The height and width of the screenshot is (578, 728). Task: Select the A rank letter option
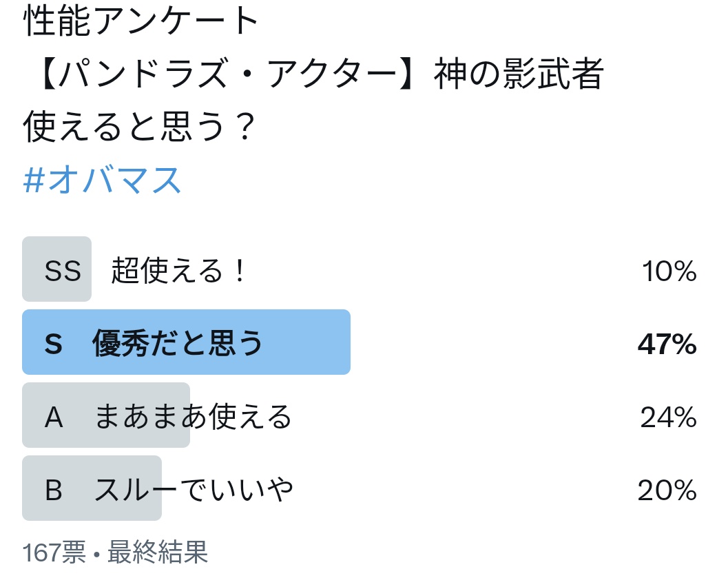tap(54, 417)
